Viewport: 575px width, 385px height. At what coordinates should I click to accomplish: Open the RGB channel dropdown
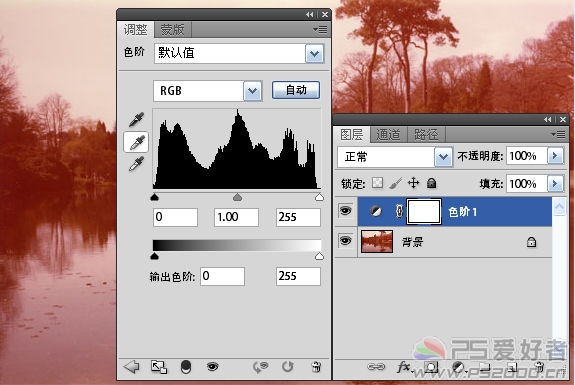tap(253, 91)
